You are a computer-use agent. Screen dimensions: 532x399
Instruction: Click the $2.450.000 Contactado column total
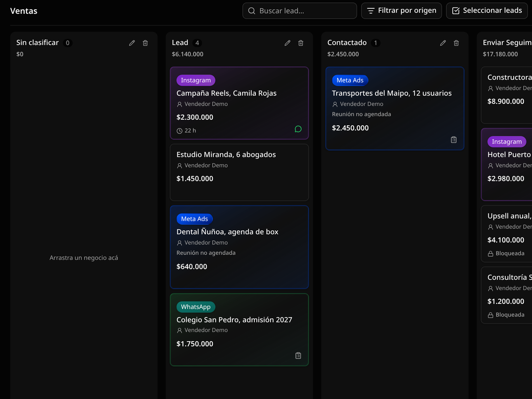[343, 54]
